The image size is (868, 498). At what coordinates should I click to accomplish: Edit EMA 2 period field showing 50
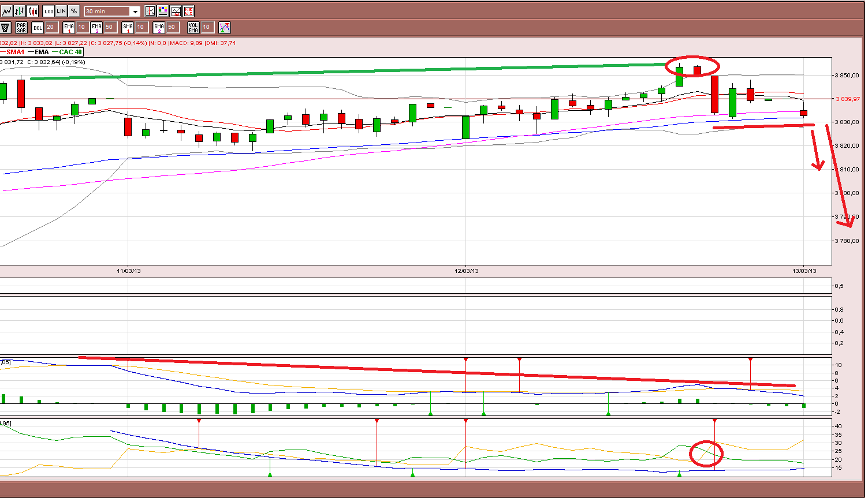(x=110, y=27)
